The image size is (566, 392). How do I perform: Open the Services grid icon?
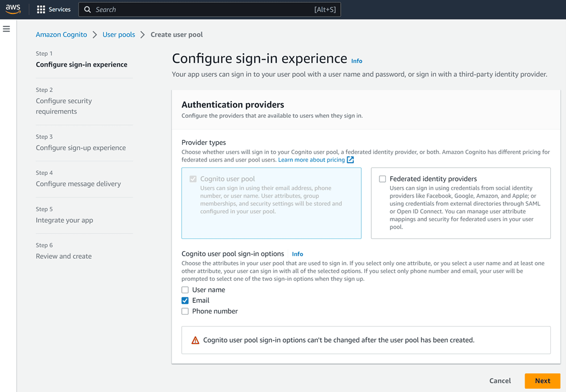[x=40, y=9]
